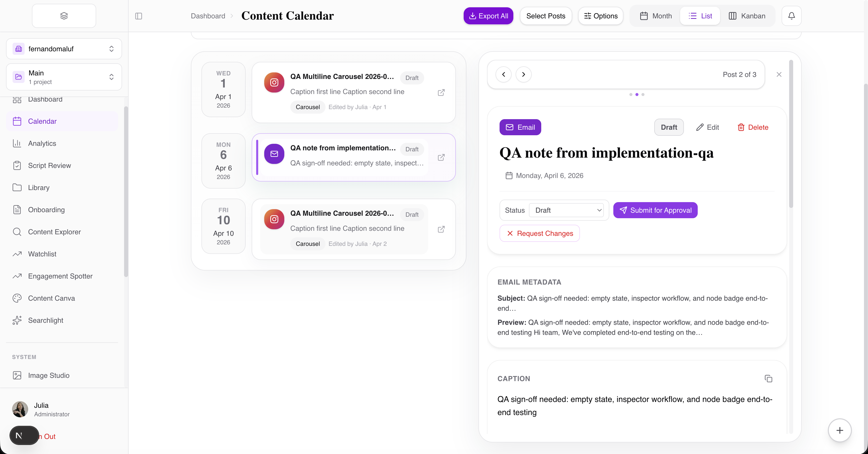Go to the next post arrow
This screenshot has height=454, width=868.
point(523,75)
